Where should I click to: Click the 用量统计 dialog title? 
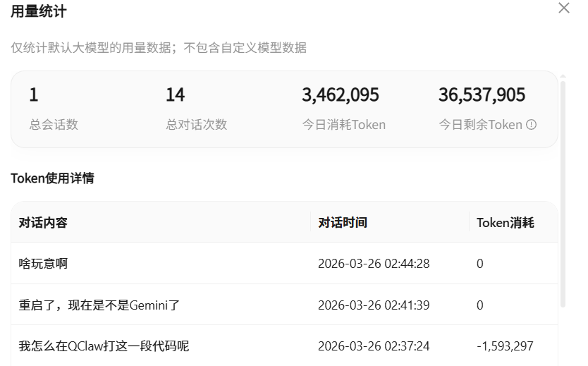click(39, 11)
